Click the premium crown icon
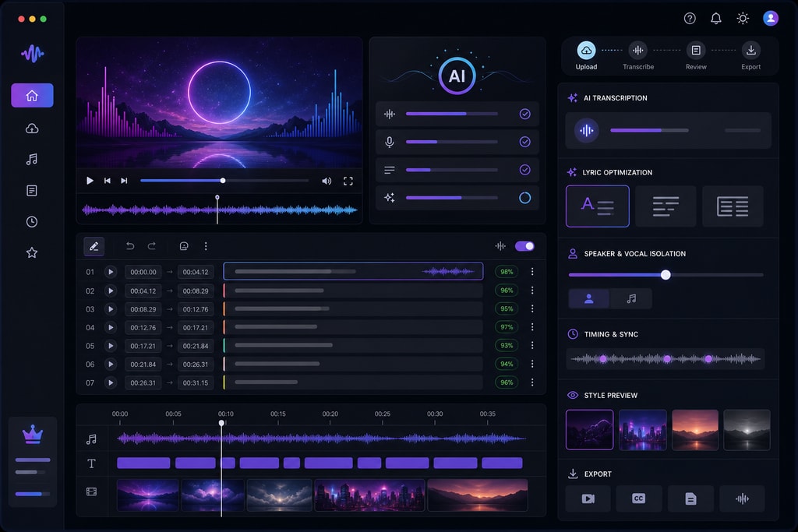798x532 pixels. pyautogui.click(x=33, y=435)
